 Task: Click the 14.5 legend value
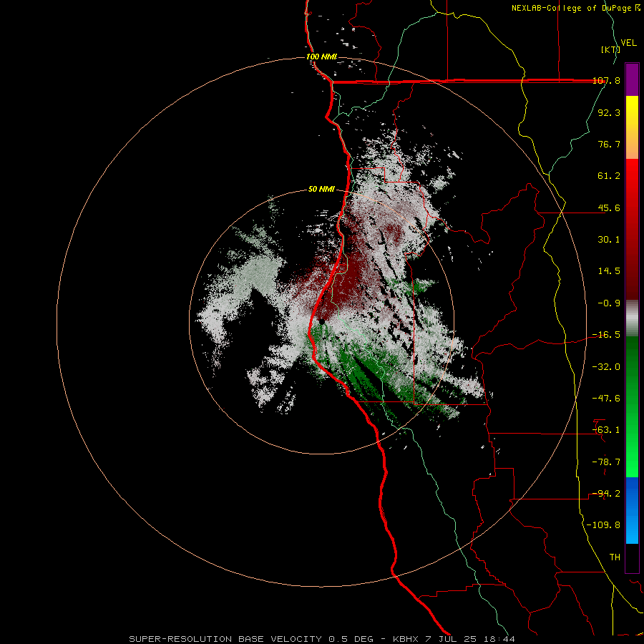point(609,271)
